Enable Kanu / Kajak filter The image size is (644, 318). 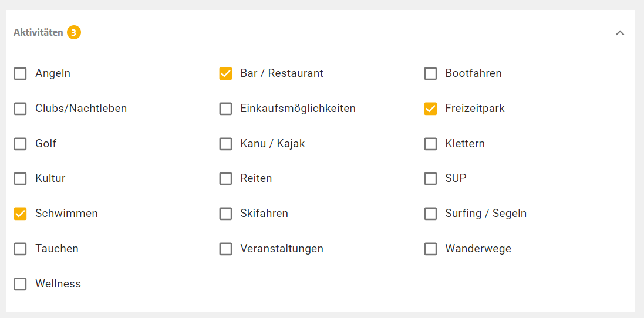225,144
